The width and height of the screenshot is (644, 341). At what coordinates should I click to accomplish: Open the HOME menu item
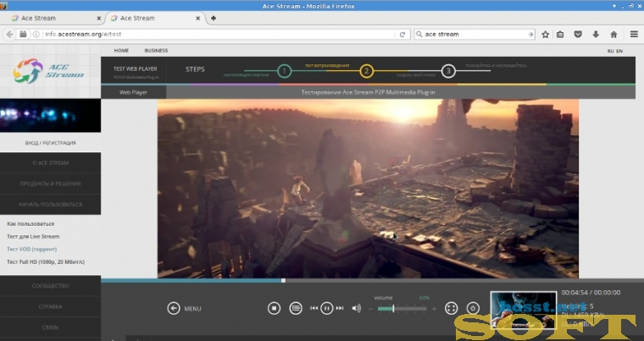(121, 51)
